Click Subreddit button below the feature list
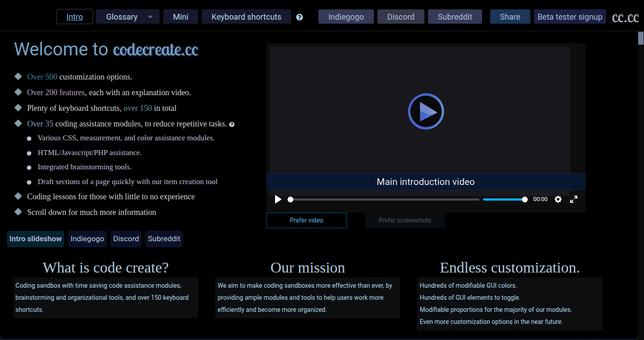The image size is (644, 340). pyautogui.click(x=164, y=239)
